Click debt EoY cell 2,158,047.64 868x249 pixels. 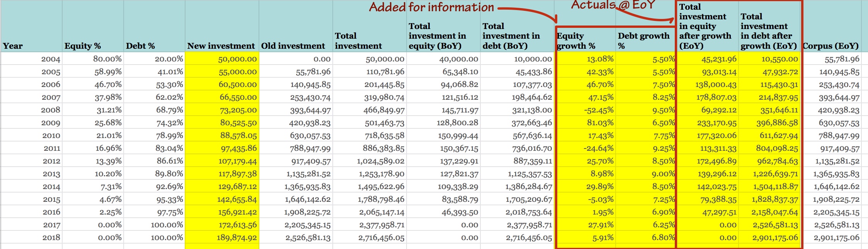pos(769,212)
